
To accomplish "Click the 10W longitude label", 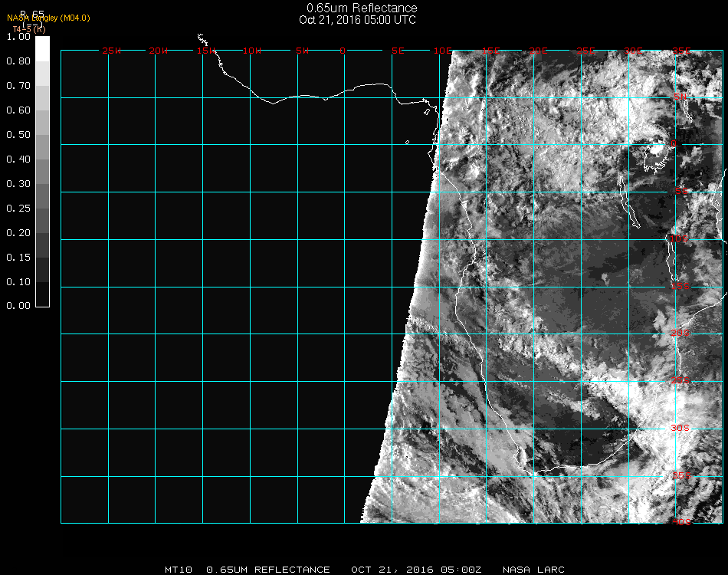I will click(252, 51).
